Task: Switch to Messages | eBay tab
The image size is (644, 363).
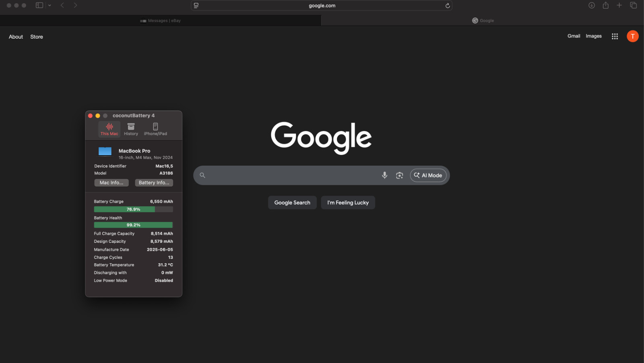Action: 161,21
